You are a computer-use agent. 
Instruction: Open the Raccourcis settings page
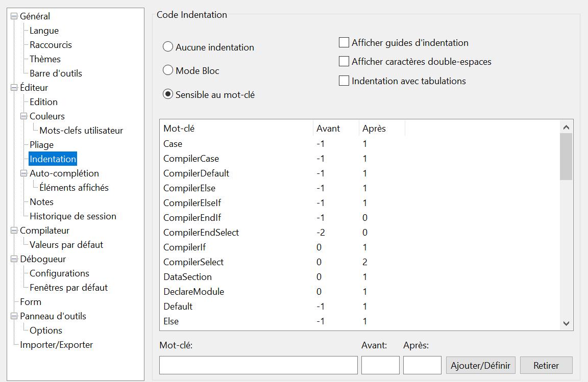pos(51,45)
